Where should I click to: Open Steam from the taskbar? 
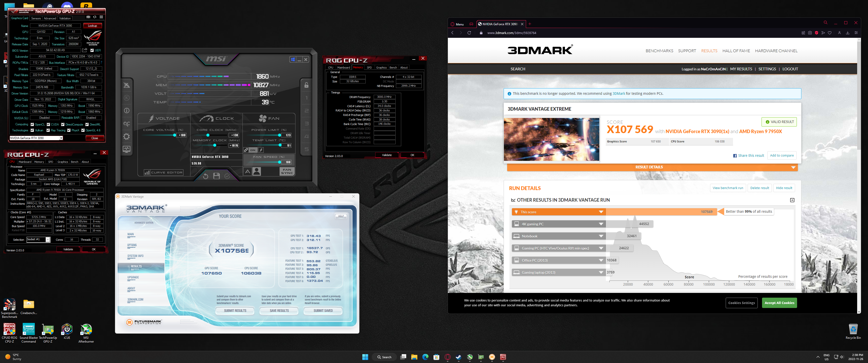[458, 357]
